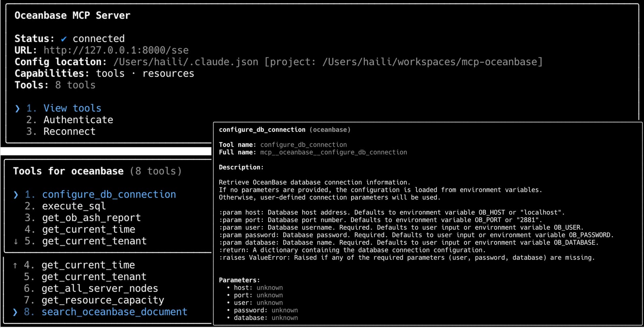
Task: Click the 'password: unknown' parameter line
Action: click(x=266, y=310)
